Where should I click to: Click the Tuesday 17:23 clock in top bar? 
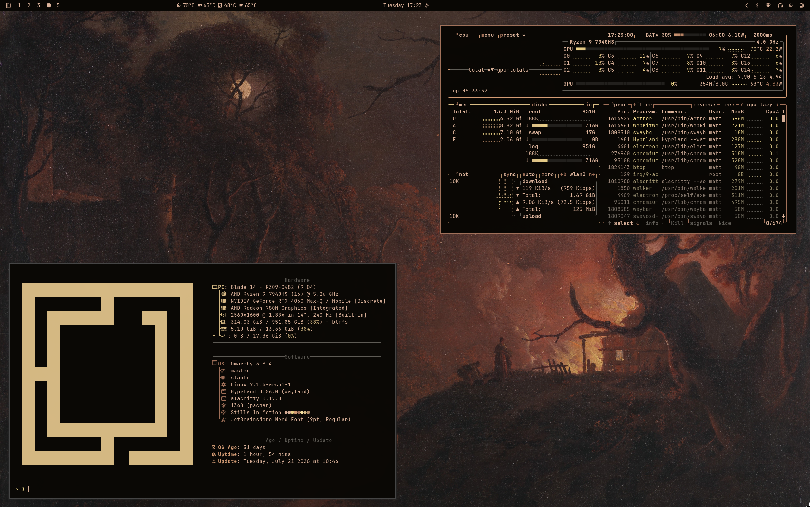coord(403,5)
